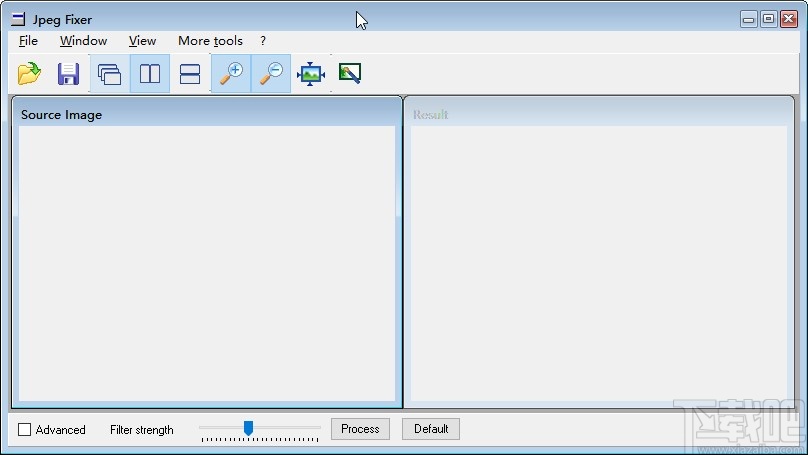Zoom out with the magnifier minus icon
The height and width of the screenshot is (455, 808).
pos(271,74)
